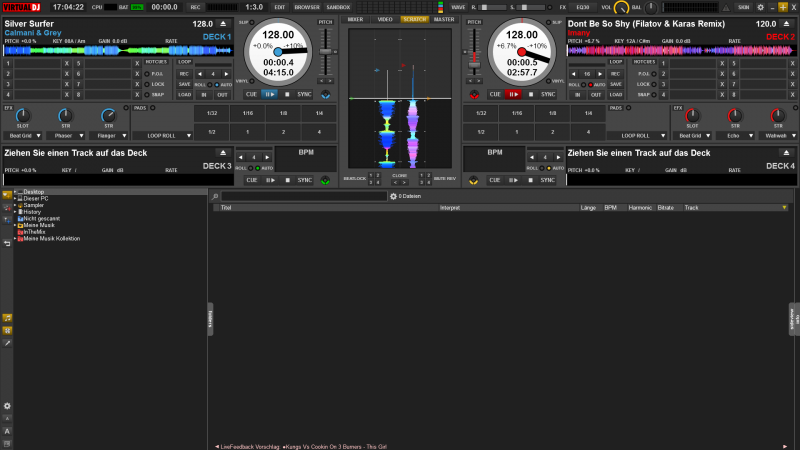Double loop length on Deck 2
The image size is (800, 450).
600,74
